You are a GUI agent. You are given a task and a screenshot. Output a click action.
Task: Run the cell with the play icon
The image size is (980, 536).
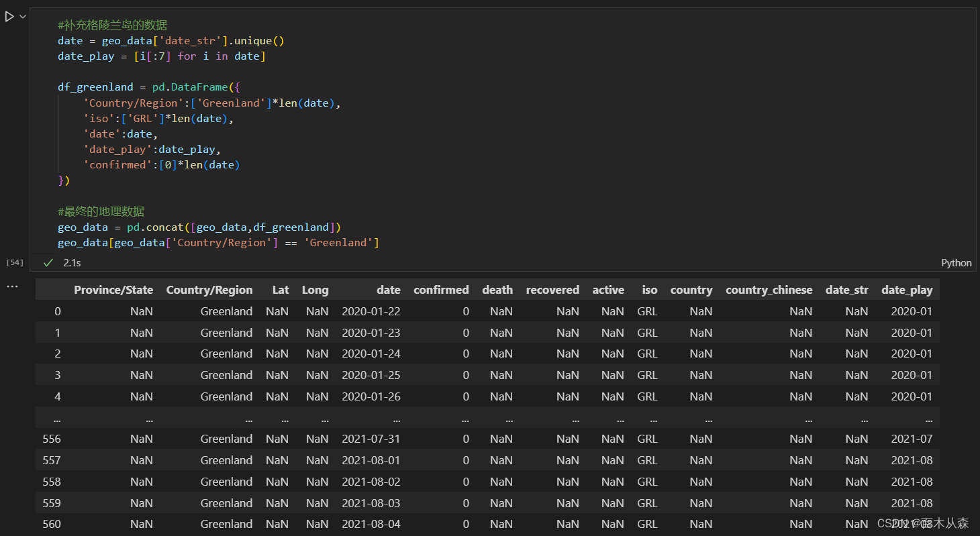click(x=9, y=17)
